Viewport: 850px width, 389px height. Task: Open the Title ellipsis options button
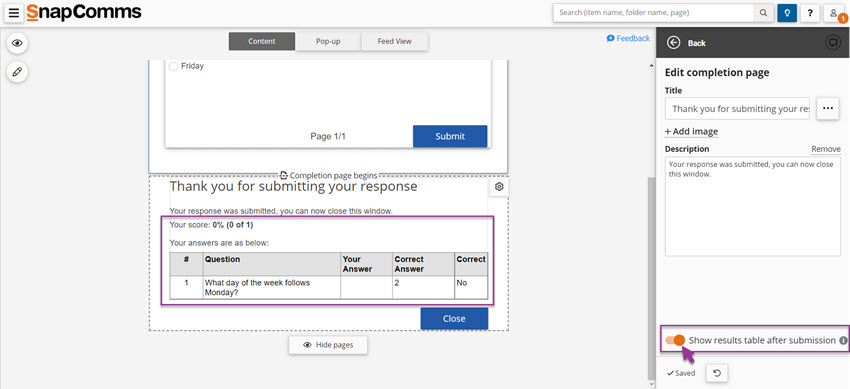[x=827, y=108]
